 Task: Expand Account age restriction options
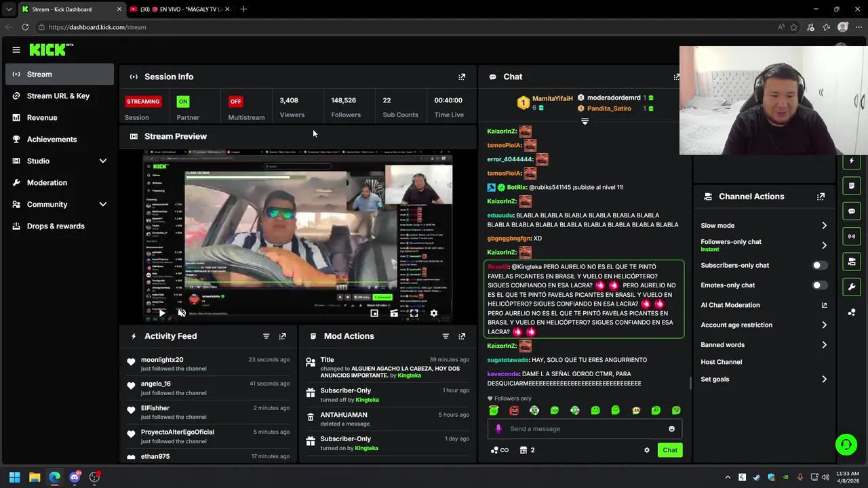pos(824,325)
